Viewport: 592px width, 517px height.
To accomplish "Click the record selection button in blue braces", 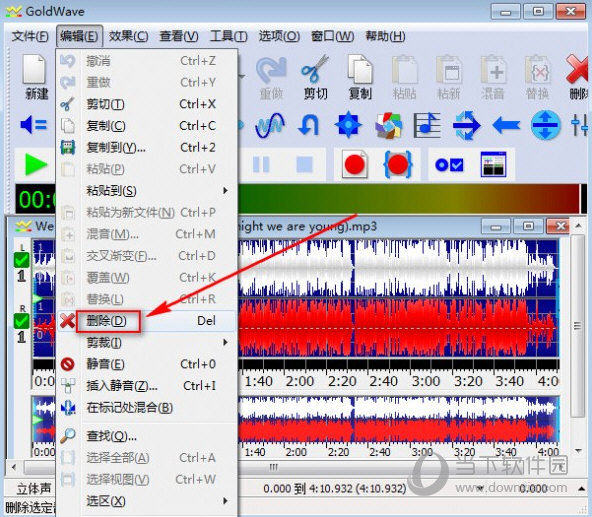I will [x=397, y=164].
